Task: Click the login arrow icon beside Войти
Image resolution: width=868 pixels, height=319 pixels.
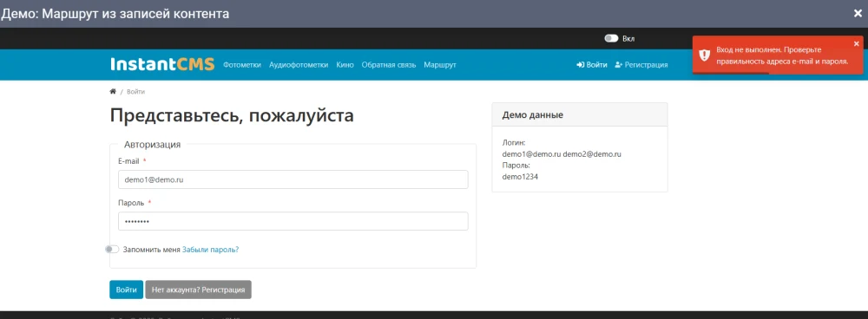Action: click(580, 65)
